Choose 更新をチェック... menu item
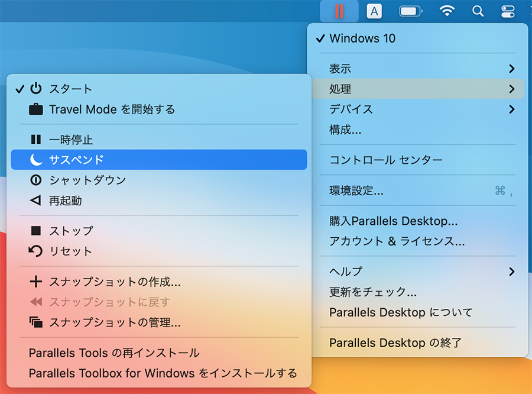Viewport: 532px width, 394px height. point(418,292)
